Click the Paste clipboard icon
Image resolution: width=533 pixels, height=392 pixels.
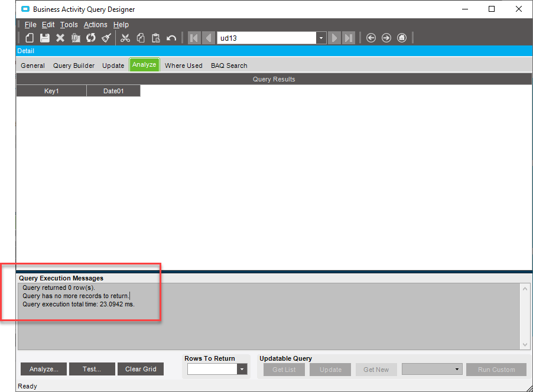point(156,38)
